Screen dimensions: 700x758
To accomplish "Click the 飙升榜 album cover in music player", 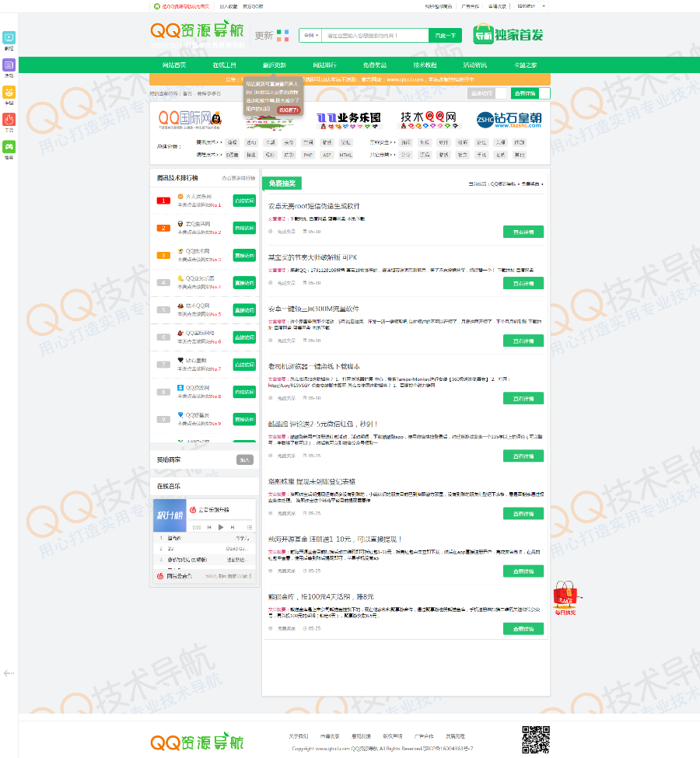I will [x=170, y=515].
